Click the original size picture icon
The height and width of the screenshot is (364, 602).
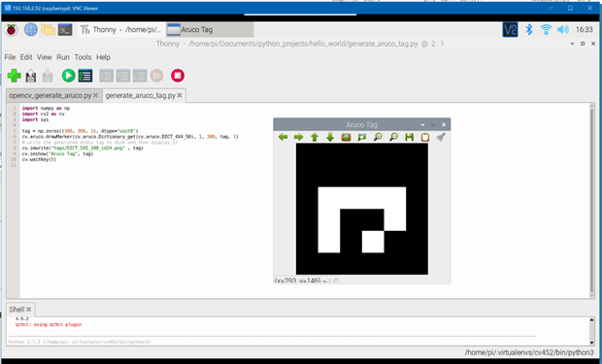(x=346, y=137)
